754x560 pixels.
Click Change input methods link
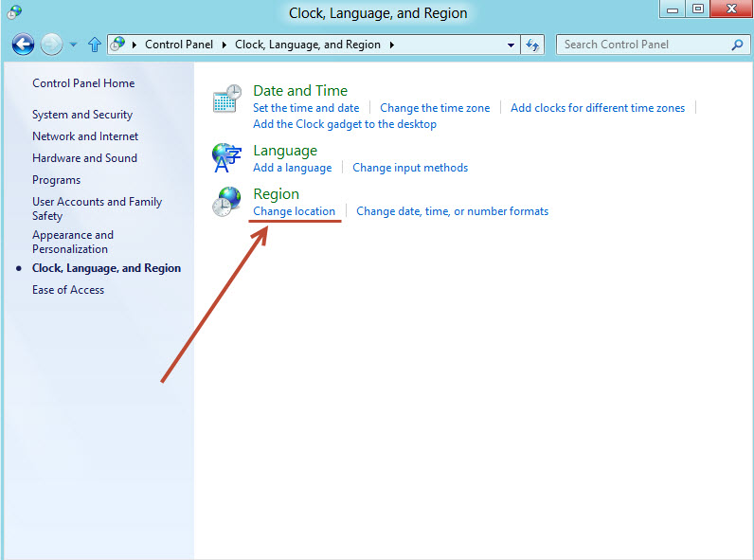410,168
